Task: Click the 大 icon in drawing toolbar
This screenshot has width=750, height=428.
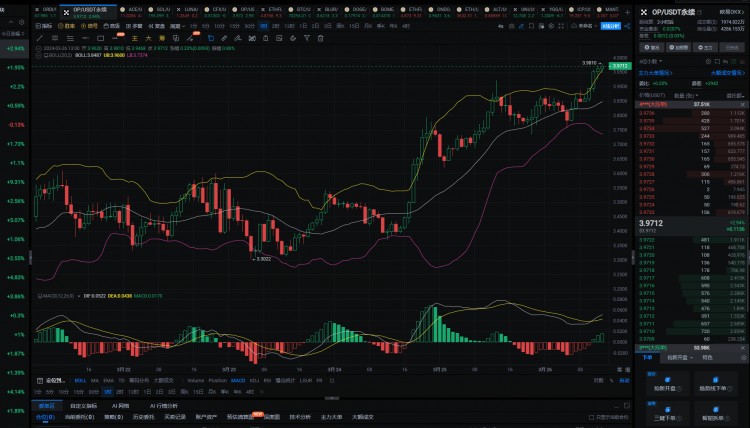Action: 148,38
